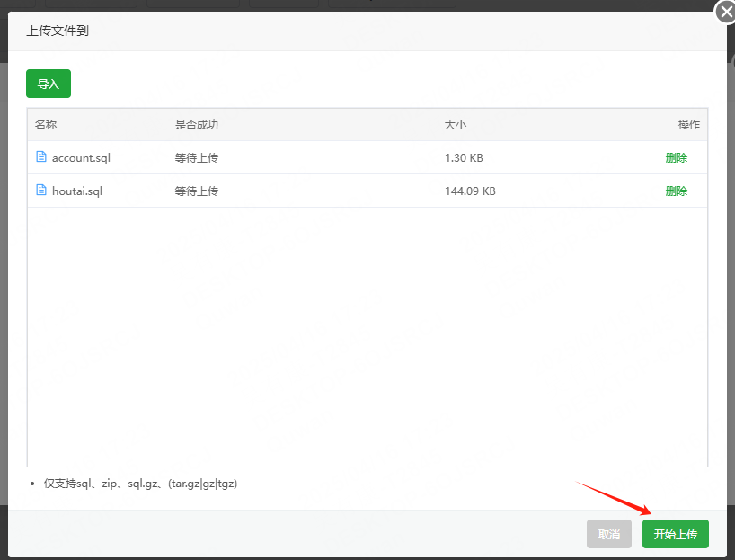Click 开始上传 to start uploading

[675, 533]
